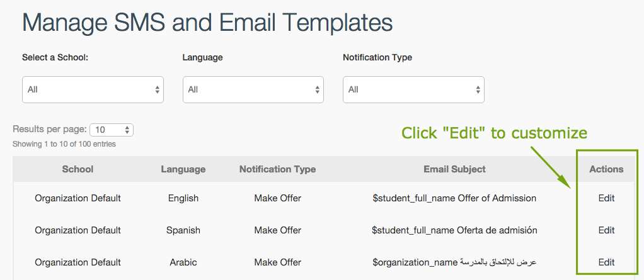Edit the Spanish Make Offer template
Screen dimensions: 644x280
click(606, 230)
